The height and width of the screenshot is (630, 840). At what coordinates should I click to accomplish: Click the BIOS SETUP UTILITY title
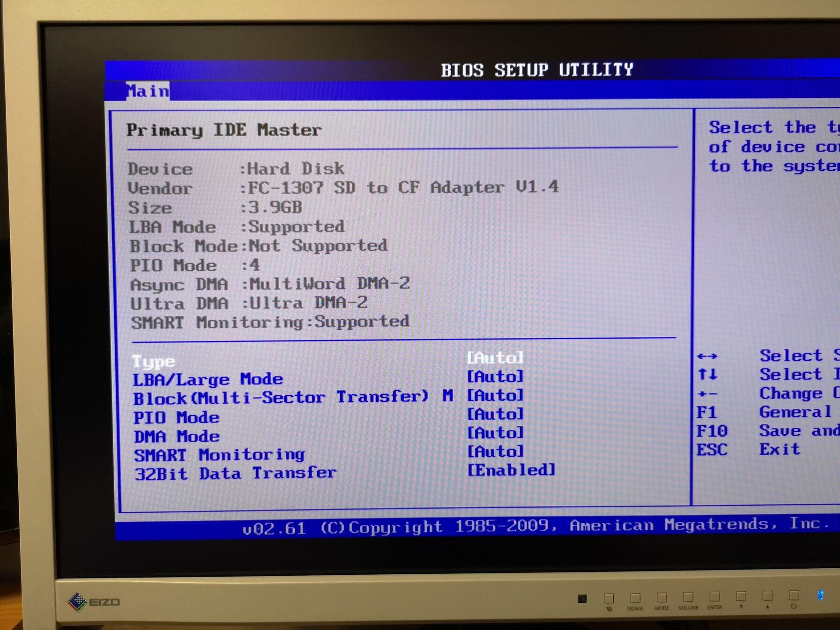pyautogui.click(x=537, y=70)
